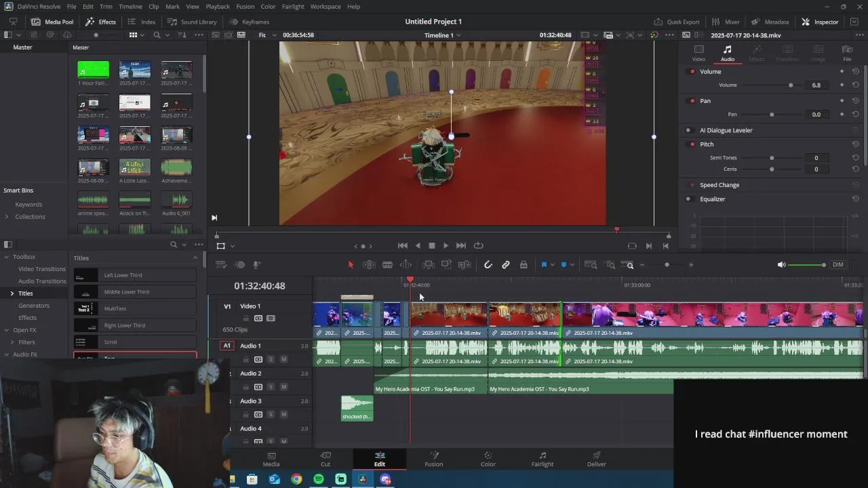
Task: Add keyframe for Volume section diamond
Action: pos(842,71)
